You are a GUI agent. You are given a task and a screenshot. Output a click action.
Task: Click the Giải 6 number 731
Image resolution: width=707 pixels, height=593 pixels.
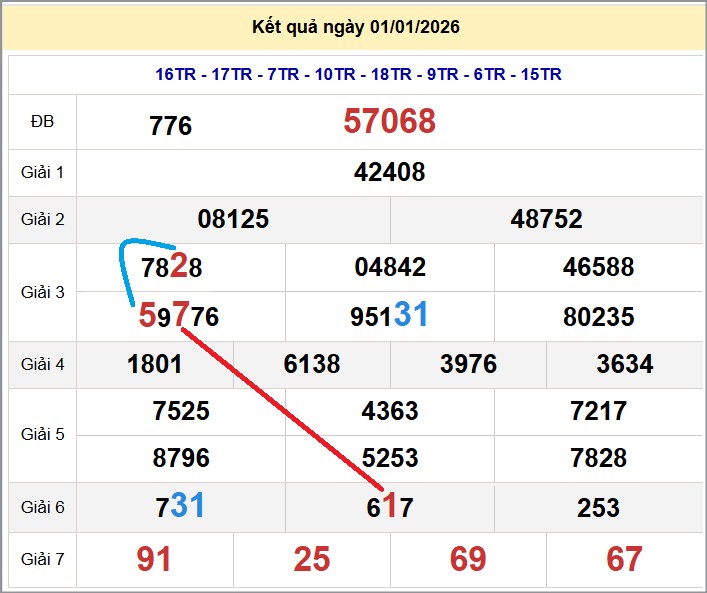click(x=180, y=507)
